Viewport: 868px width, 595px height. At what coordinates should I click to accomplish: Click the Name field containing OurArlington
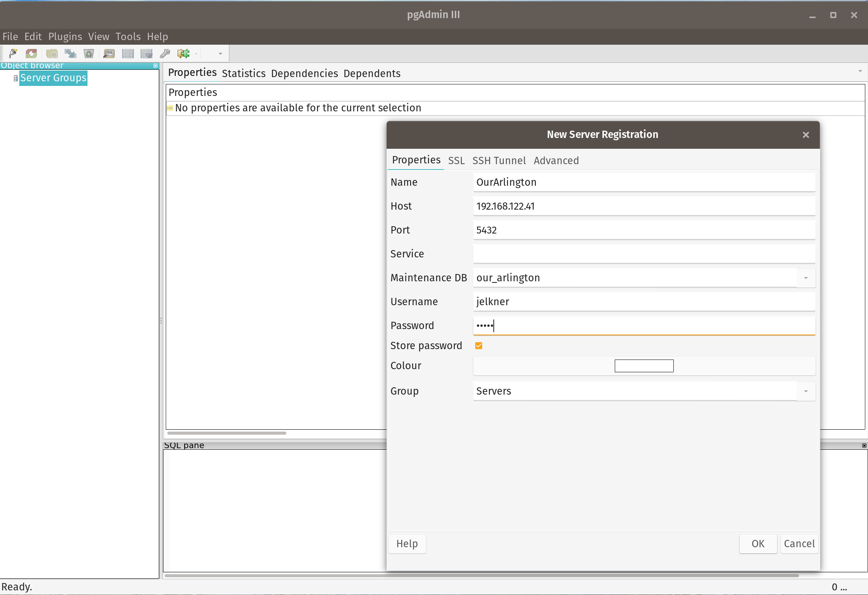click(644, 182)
